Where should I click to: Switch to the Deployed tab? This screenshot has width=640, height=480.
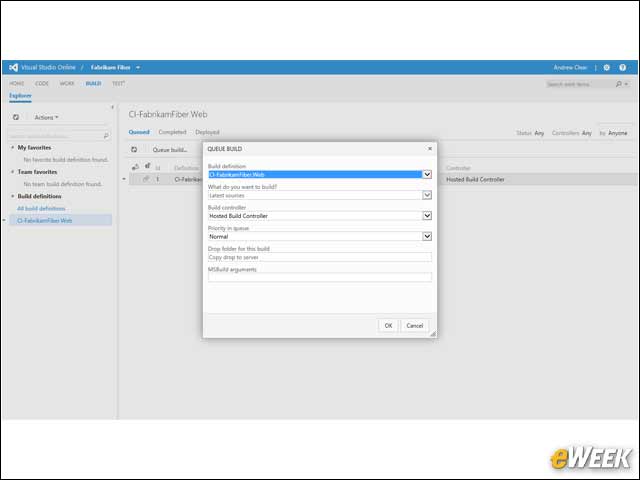click(207, 132)
